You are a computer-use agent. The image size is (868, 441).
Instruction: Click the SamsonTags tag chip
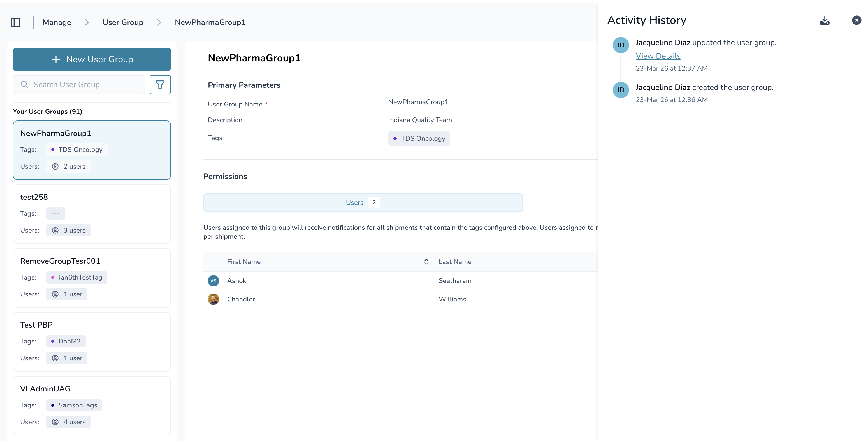pyautogui.click(x=74, y=405)
